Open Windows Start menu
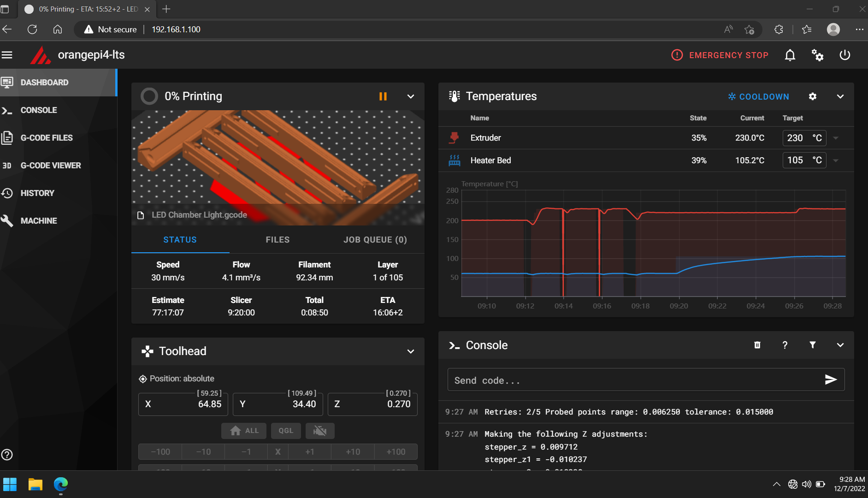Image resolution: width=868 pixels, height=498 pixels. (x=10, y=484)
